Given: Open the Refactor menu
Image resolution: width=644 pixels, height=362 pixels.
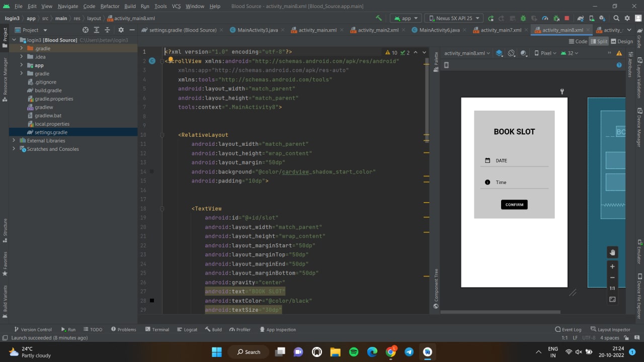Looking at the screenshot, I should click(x=110, y=6).
